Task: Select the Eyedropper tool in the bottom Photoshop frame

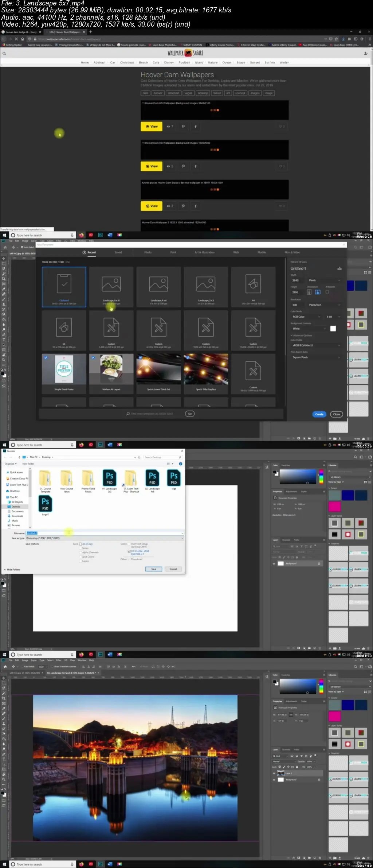Action: tap(4, 709)
